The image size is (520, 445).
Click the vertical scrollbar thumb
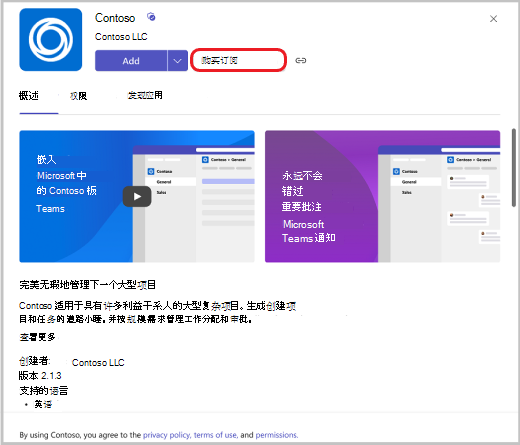[514, 168]
